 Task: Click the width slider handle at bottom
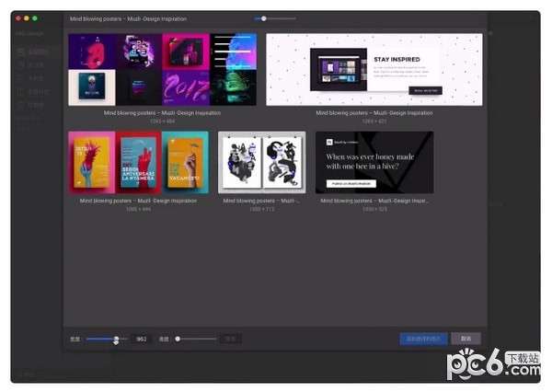[x=116, y=339]
